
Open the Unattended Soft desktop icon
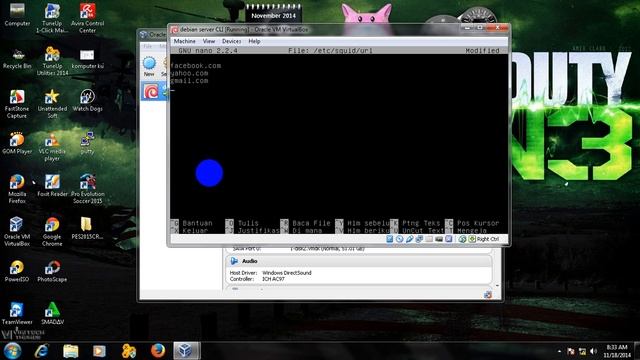point(52,104)
